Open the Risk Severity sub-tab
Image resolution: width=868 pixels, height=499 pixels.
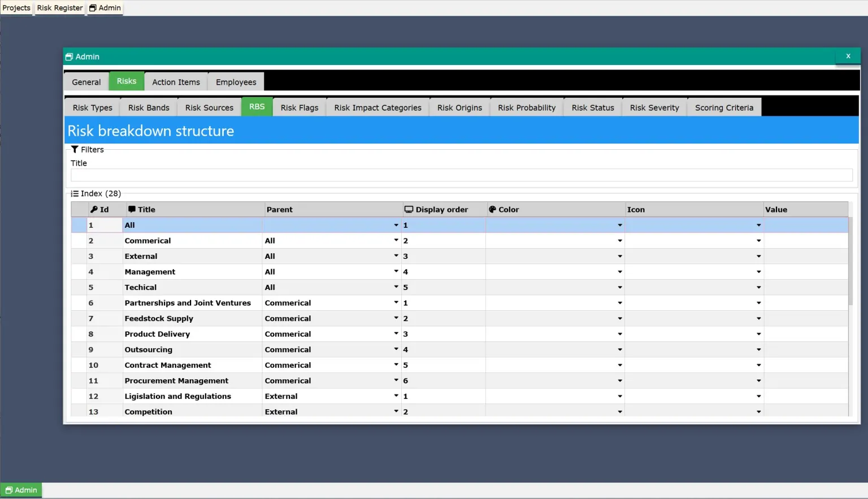coord(654,108)
